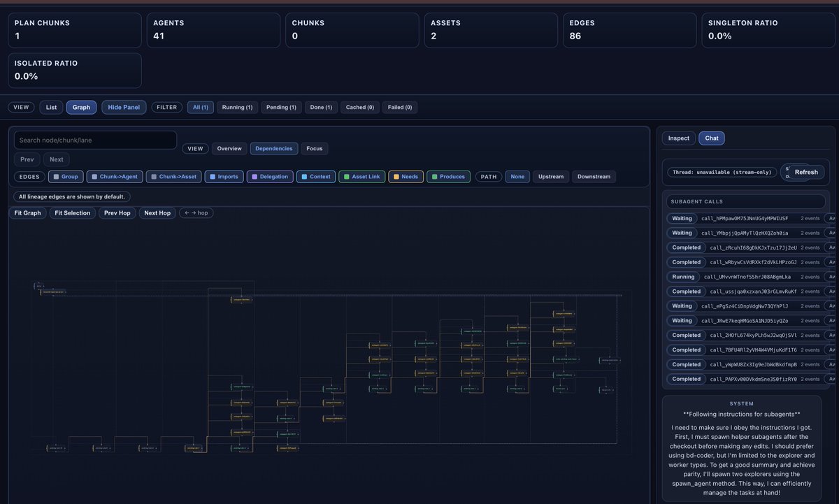This screenshot has width=839, height=504.
Task: Click the Next search result button
Action: click(57, 159)
